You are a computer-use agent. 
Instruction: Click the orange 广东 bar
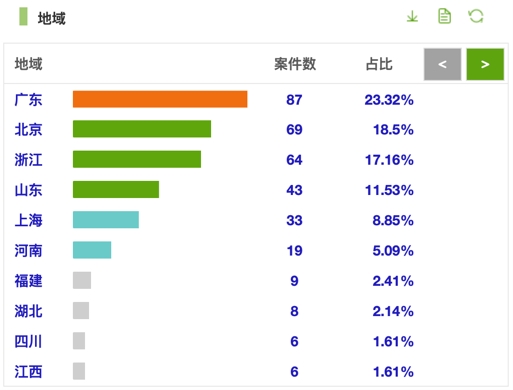[x=160, y=99]
